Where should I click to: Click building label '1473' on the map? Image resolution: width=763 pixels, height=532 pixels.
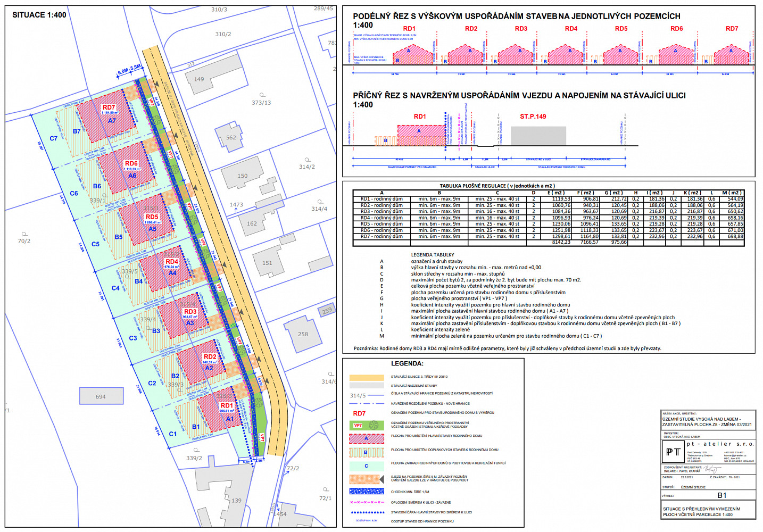point(236,204)
